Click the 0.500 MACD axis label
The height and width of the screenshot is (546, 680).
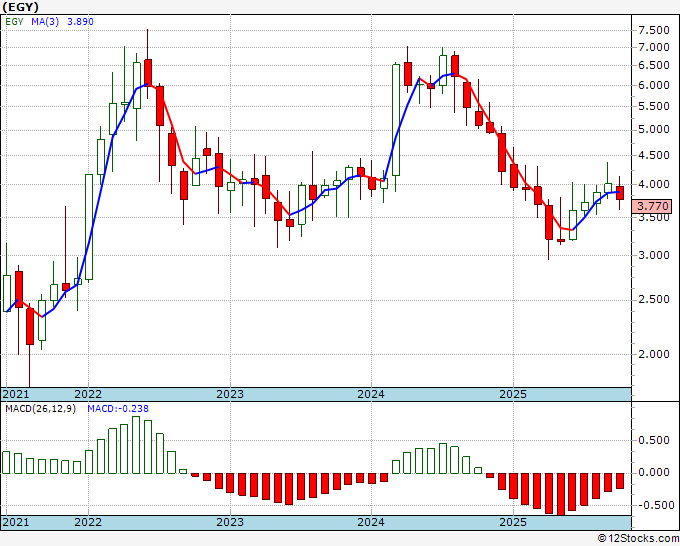pyautogui.click(x=654, y=440)
